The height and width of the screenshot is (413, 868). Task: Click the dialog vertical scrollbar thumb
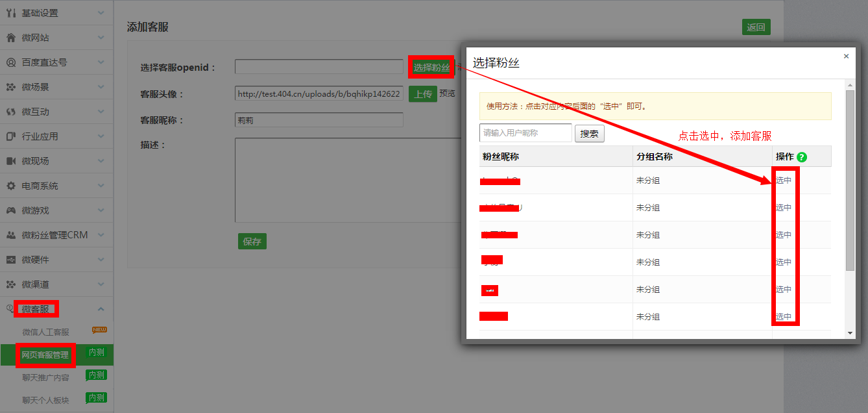850,181
